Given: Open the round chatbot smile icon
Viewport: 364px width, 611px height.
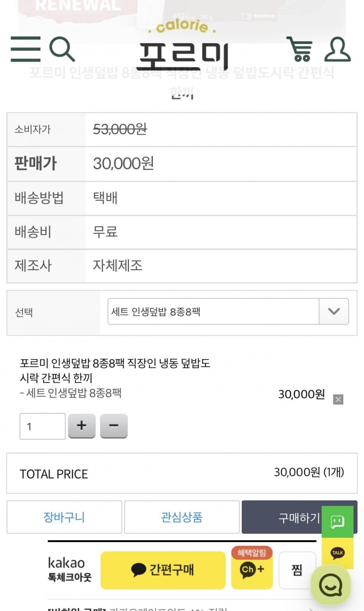Looking at the screenshot, I should pos(330,585).
